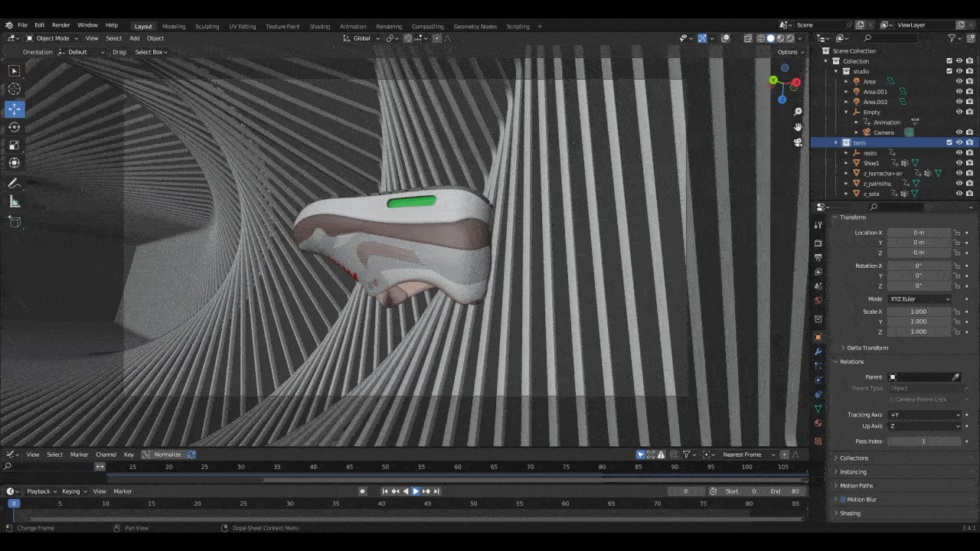Image resolution: width=980 pixels, height=551 pixels.
Task: Open the Object Mode dropdown
Action: tap(52, 38)
